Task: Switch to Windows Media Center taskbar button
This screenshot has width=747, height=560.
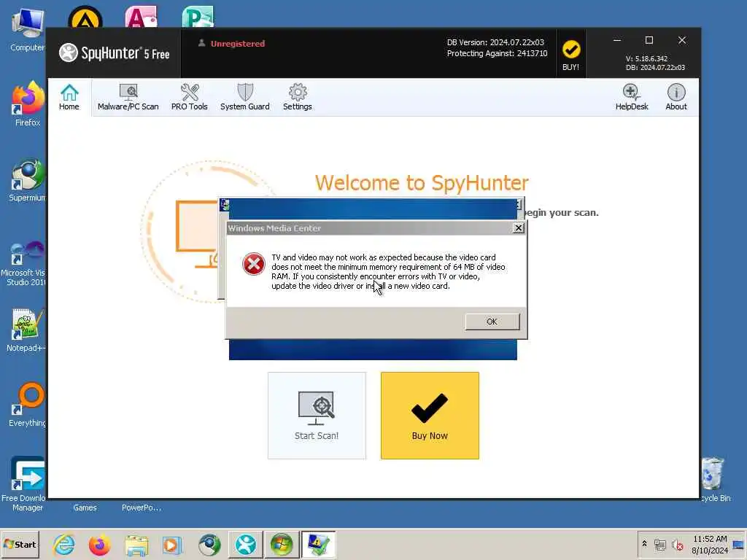Action: (x=282, y=545)
